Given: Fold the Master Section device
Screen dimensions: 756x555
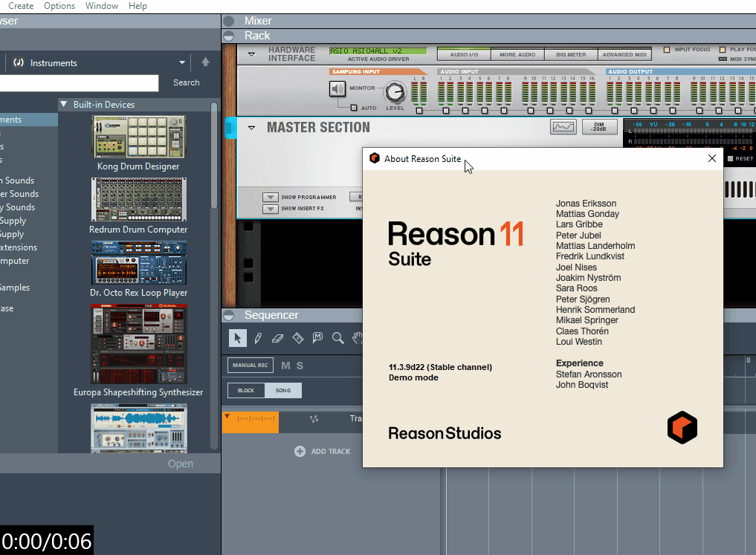Looking at the screenshot, I should click(x=252, y=128).
